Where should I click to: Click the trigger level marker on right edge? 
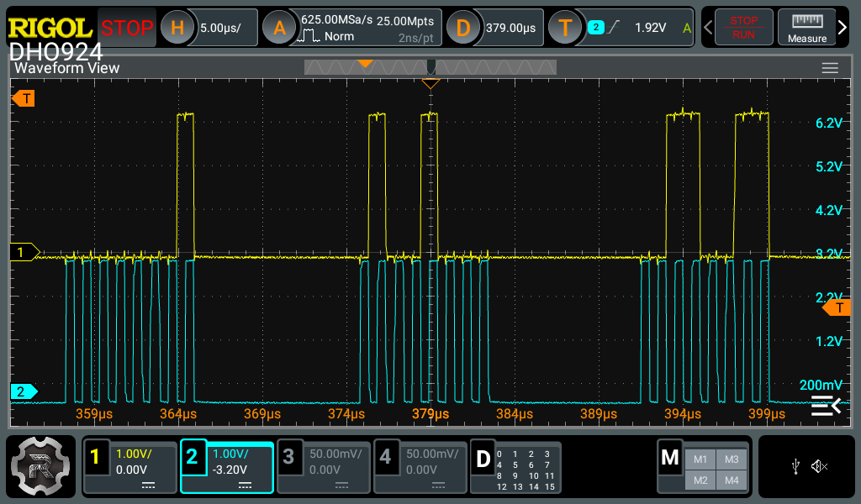[837, 308]
